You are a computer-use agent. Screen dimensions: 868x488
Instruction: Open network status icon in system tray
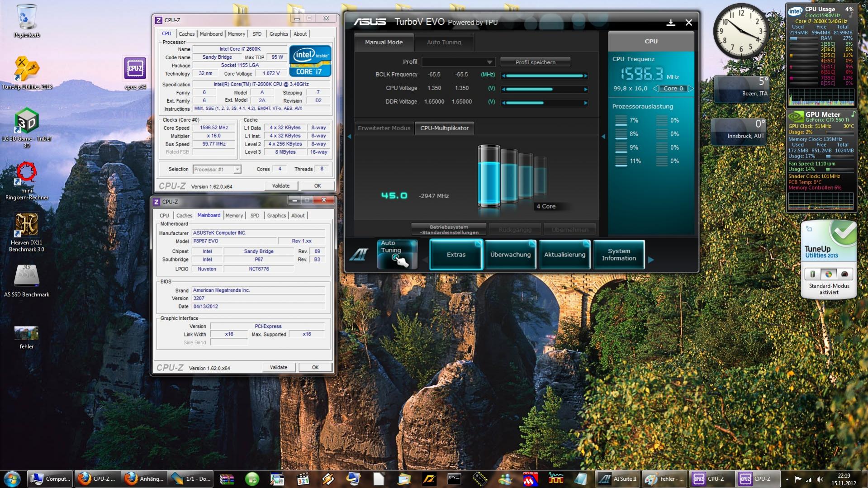[809, 479]
